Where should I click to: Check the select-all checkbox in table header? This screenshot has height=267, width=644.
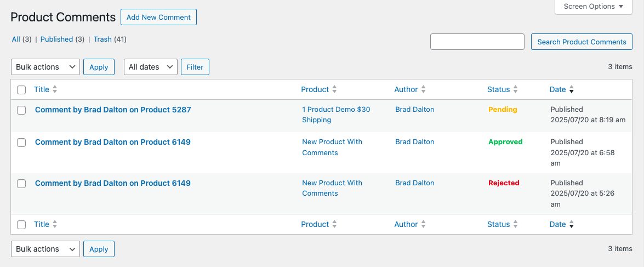21,90
